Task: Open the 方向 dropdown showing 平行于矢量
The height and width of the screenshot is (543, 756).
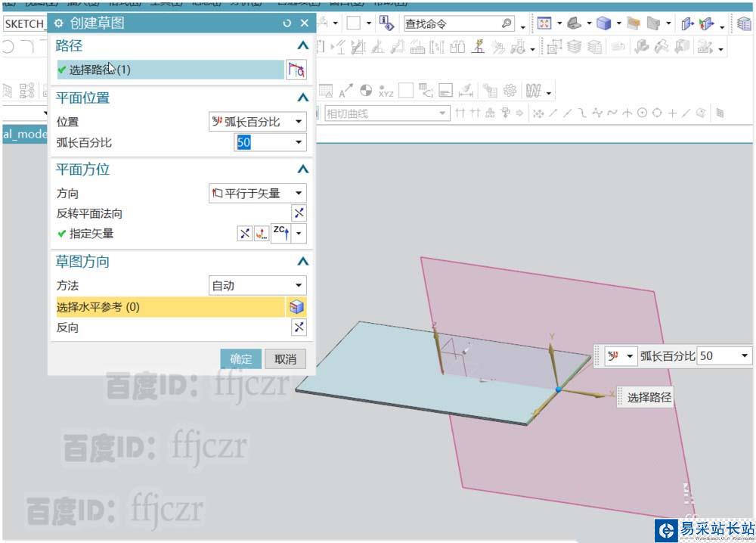Action: click(x=258, y=193)
